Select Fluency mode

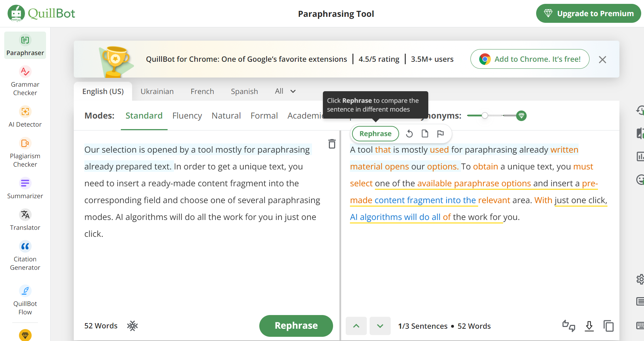click(x=187, y=116)
